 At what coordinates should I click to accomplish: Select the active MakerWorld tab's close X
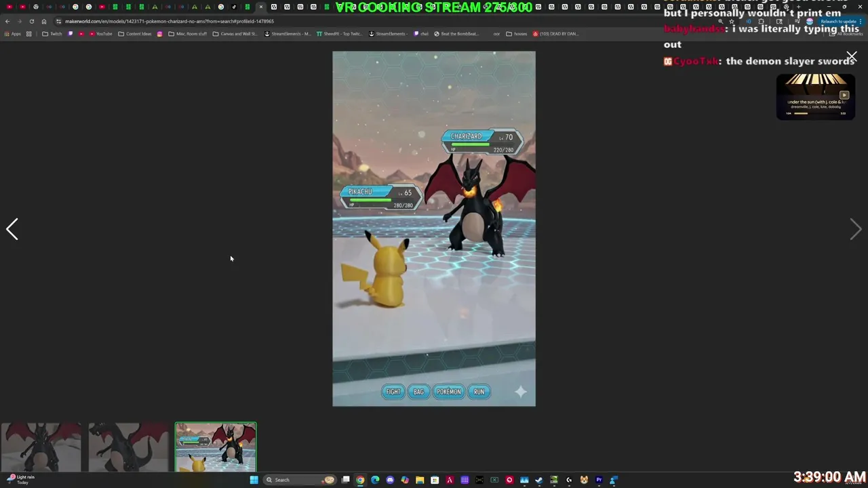tap(261, 7)
